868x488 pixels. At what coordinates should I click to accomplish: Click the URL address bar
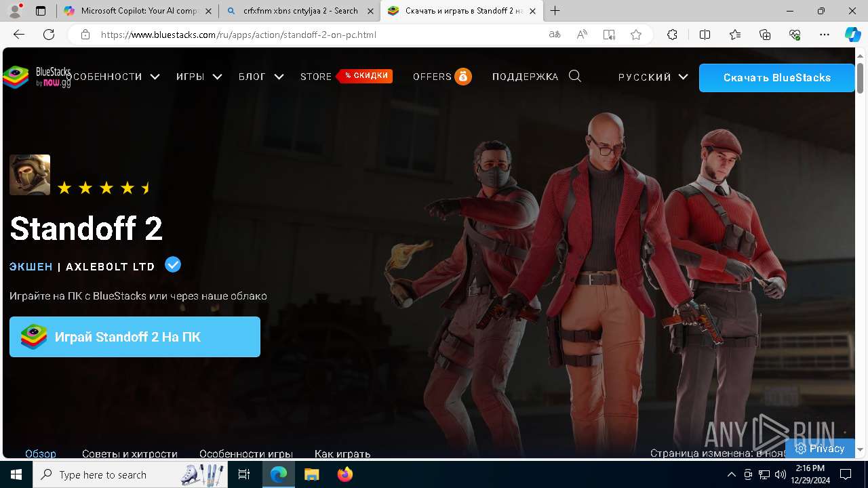click(319, 35)
